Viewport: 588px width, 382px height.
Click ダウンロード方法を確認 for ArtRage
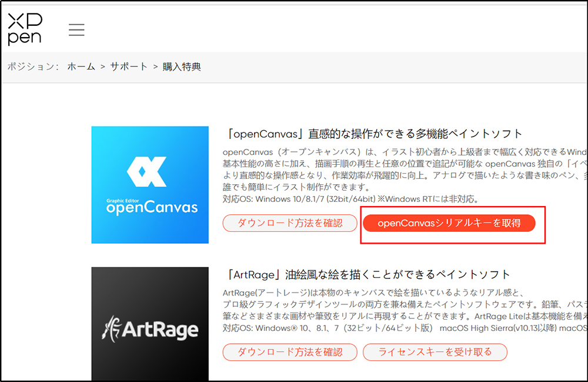(290, 352)
